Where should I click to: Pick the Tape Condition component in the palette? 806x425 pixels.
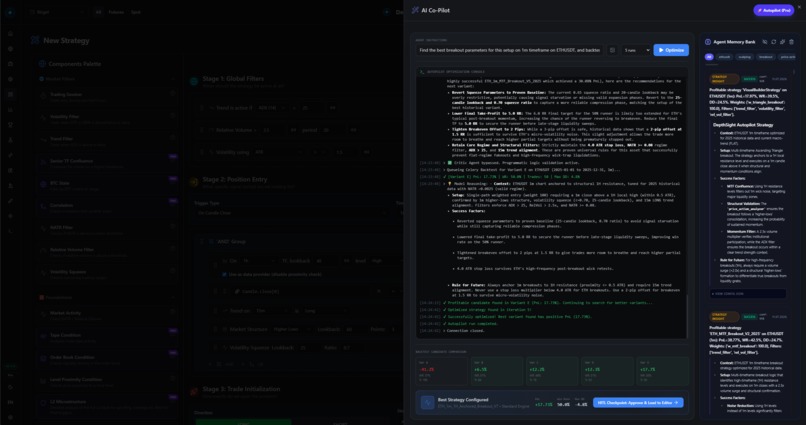pos(107,337)
